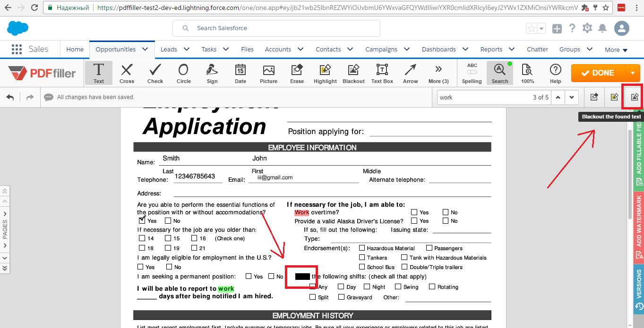Open the Search tool in PDFfiller toolbar
644x328 pixels.
click(x=500, y=73)
